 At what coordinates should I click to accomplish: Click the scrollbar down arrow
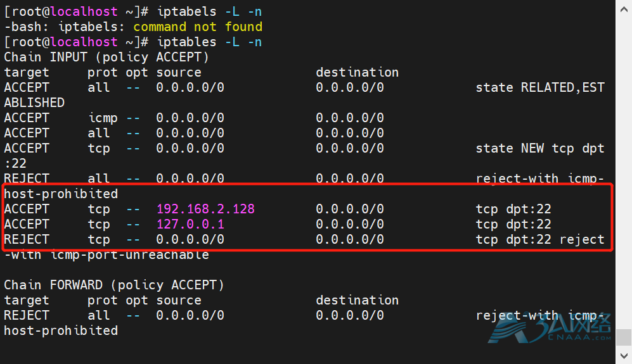pos(623,356)
